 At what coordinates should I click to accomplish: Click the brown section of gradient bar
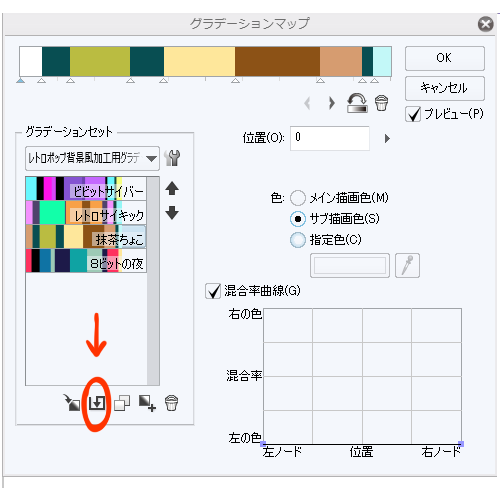point(277,61)
